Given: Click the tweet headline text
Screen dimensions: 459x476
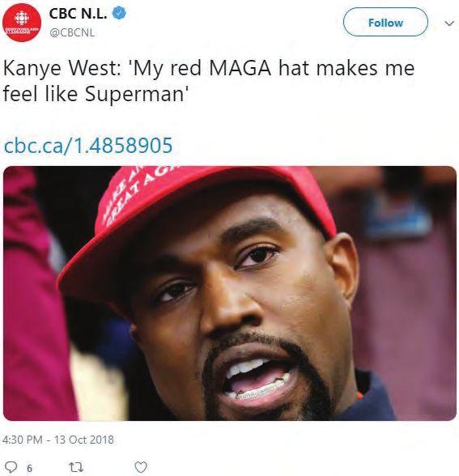Looking at the screenshot, I should [x=209, y=81].
